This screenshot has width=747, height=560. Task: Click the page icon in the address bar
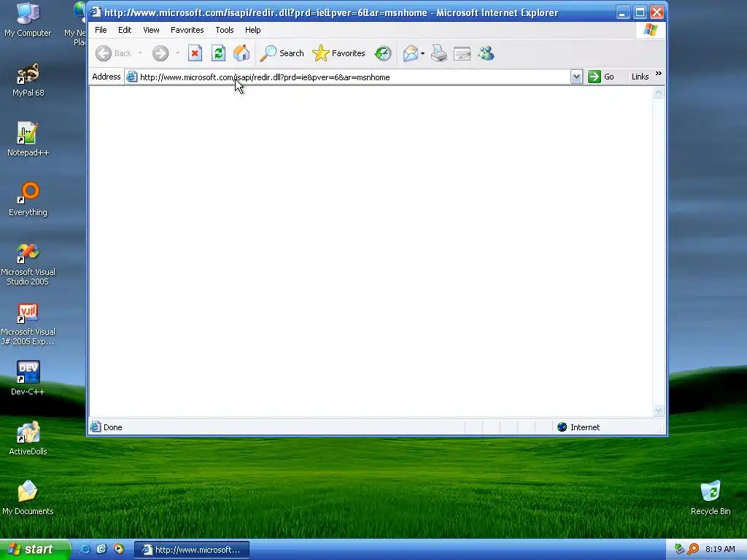click(132, 77)
